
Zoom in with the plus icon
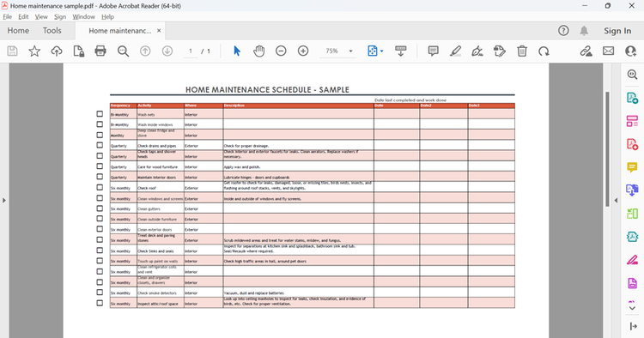point(303,51)
